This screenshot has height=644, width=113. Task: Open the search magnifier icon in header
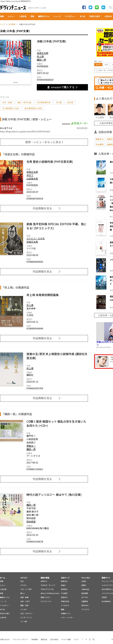pos(110,7)
